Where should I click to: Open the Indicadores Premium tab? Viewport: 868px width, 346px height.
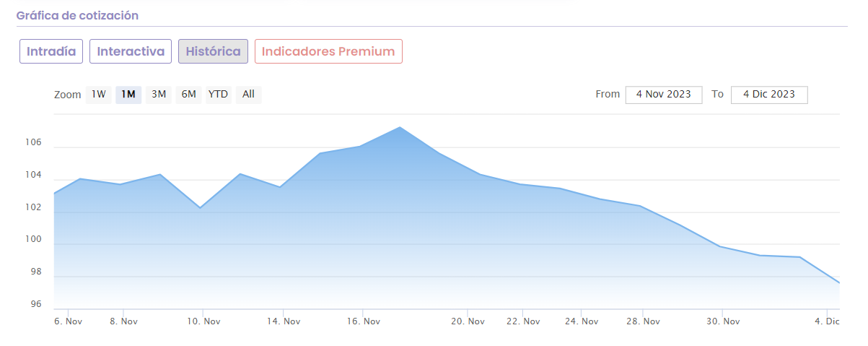[x=328, y=51]
